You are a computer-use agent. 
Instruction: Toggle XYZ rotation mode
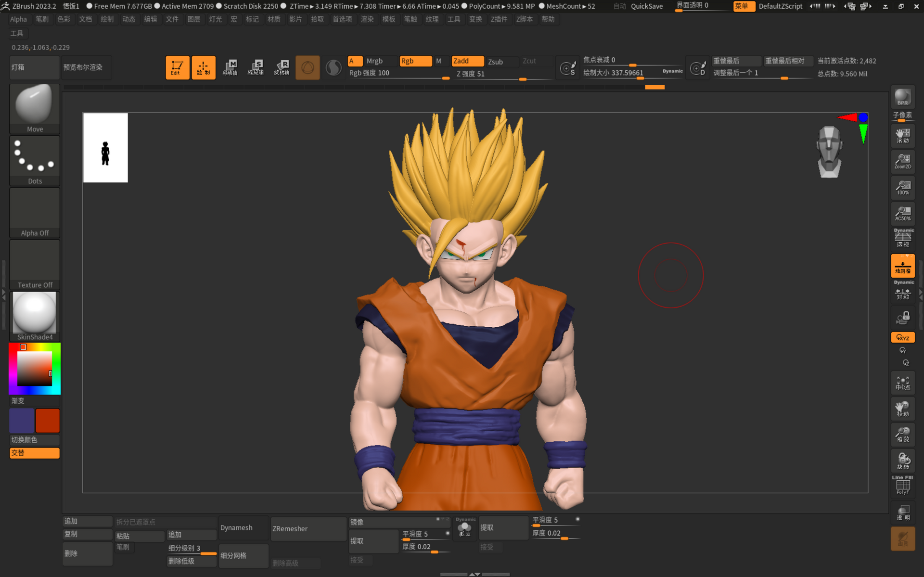tap(903, 337)
